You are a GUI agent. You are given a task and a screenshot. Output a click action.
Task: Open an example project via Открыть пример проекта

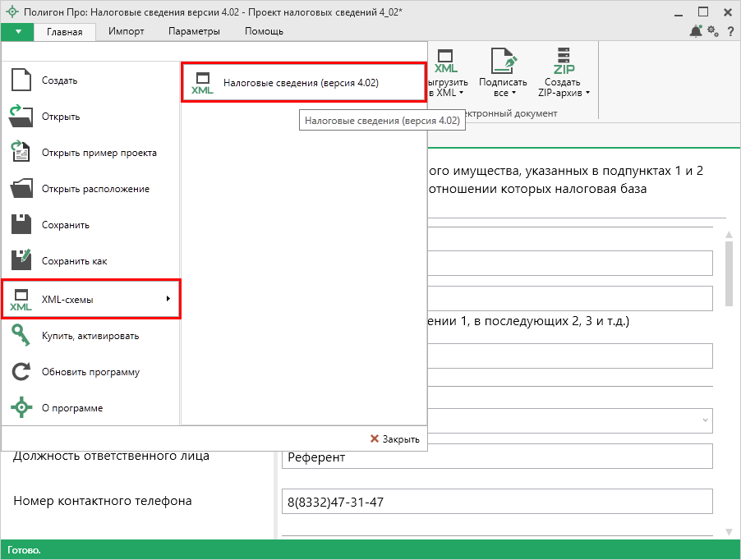pos(99,153)
